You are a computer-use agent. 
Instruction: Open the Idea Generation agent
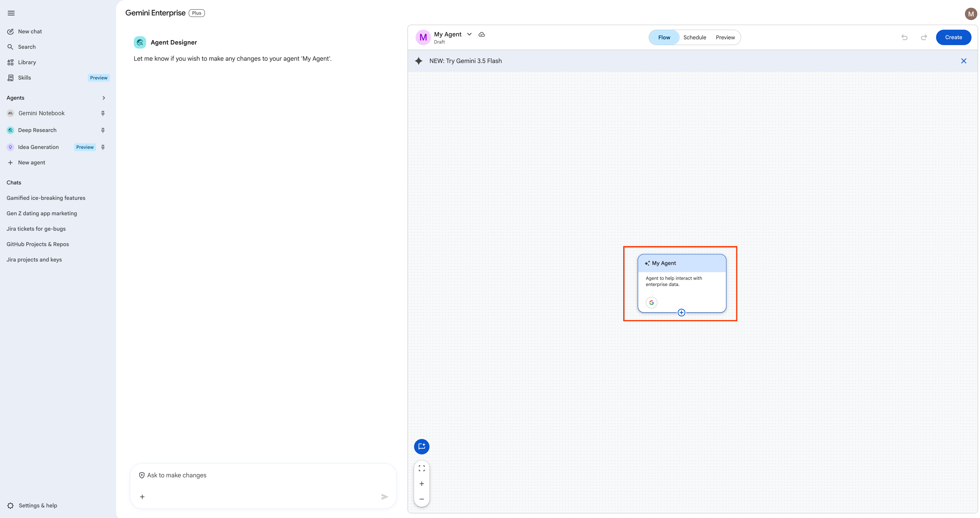[x=38, y=147]
